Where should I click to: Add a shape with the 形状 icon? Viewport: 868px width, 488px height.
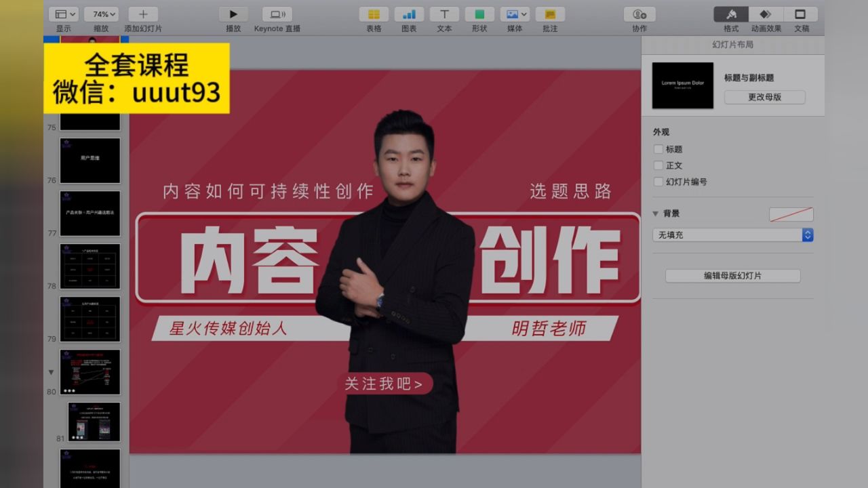pyautogui.click(x=479, y=14)
